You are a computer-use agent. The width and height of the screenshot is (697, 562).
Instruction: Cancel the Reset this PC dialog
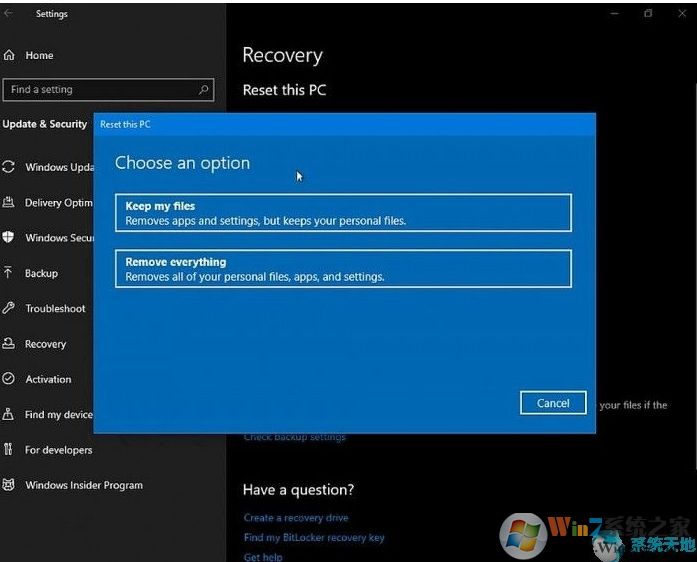[553, 403]
